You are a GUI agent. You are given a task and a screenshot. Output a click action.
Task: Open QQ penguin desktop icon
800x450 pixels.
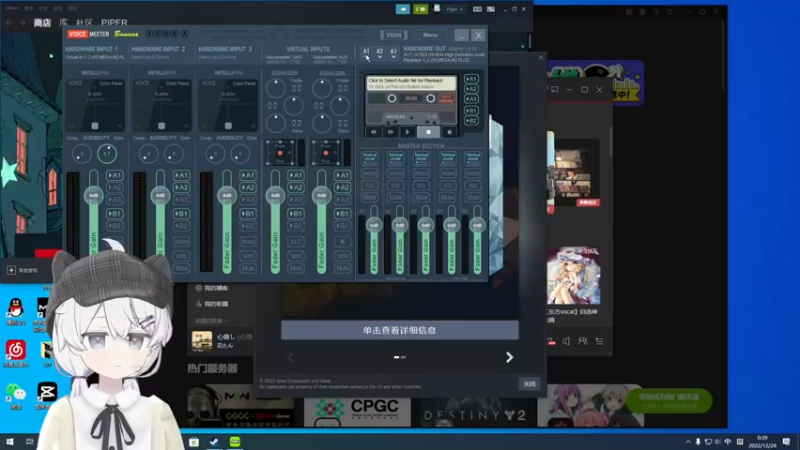pyautogui.click(x=16, y=312)
